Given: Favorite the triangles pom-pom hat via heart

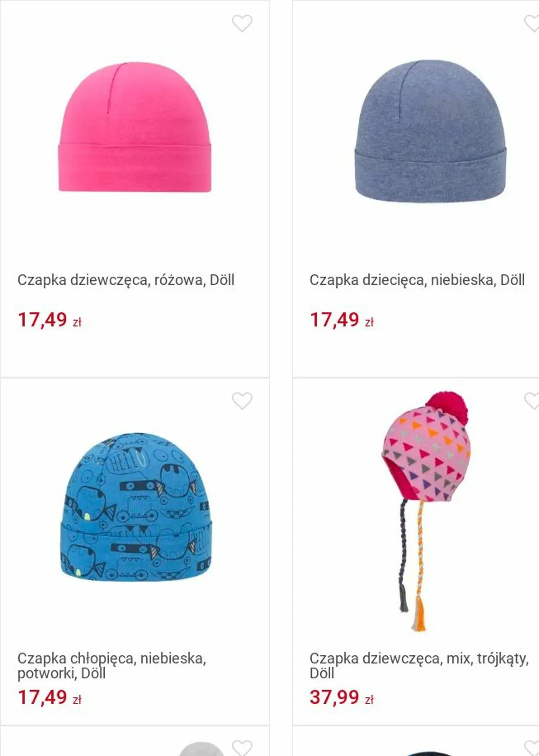Looking at the screenshot, I should pos(532,401).
